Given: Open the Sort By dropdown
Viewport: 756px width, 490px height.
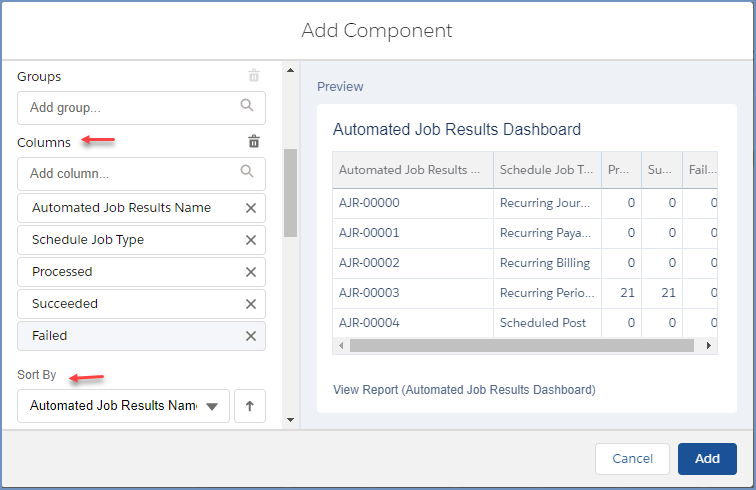Looking at the screenshot, I should [123, 406].
